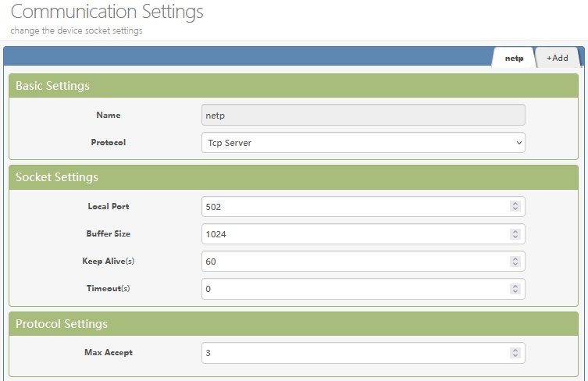Open the Protocol dropdown showing Tcp Server
Screen dimensions: 588x381
click(x=362, y=143)
